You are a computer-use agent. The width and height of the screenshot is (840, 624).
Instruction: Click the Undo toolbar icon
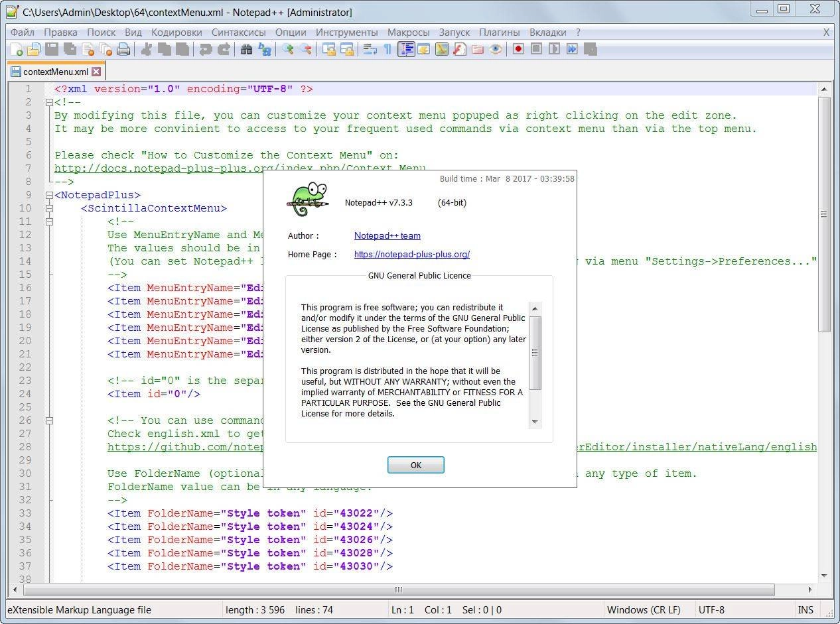click(206, 49)
